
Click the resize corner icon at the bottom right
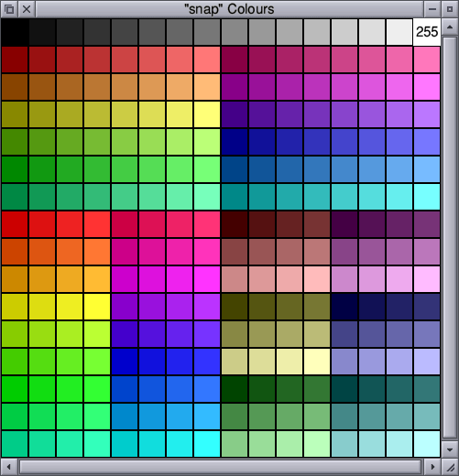click(x=450, y=467)
